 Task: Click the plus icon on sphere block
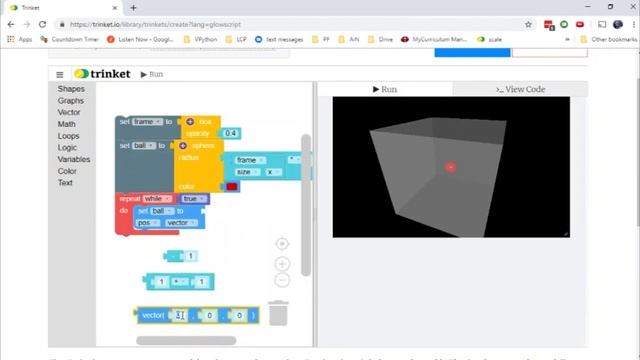click(x=183, y=146)
